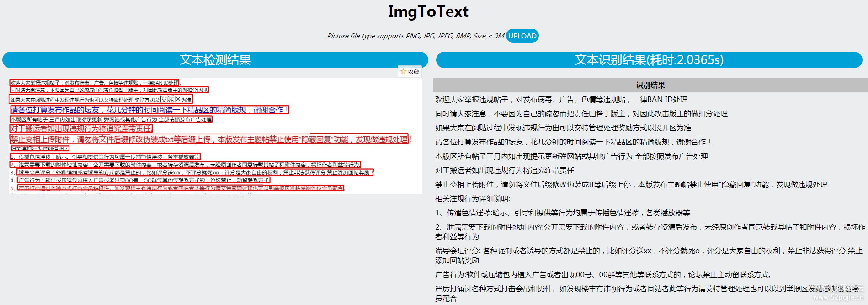Select result row starting with 同时请大家注意
868x305 pixels.
[581, 114]
